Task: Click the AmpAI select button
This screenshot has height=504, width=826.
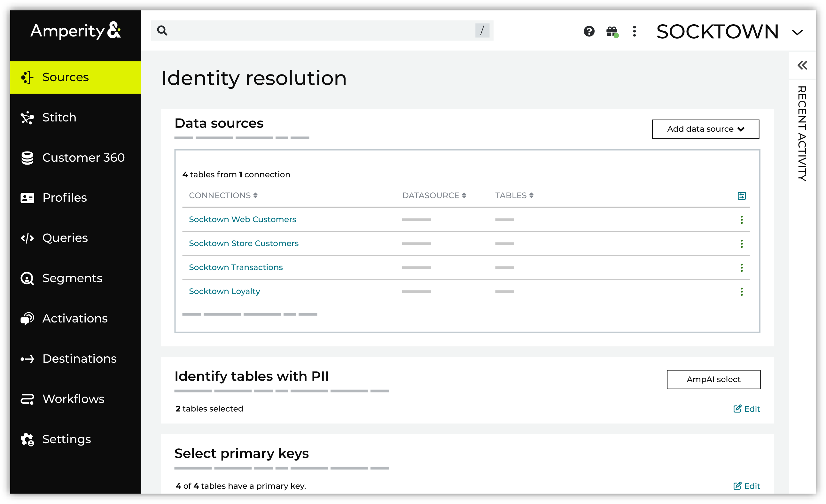Action: (713, 379)
